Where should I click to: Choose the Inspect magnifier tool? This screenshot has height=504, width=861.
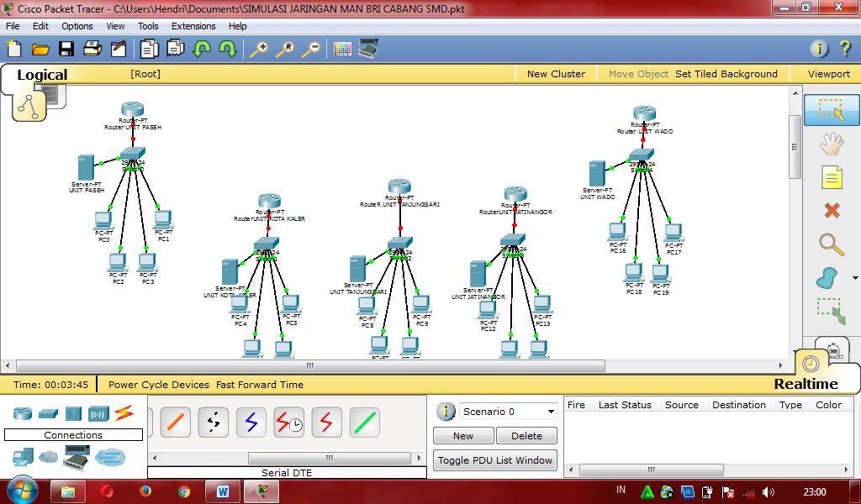[832, 244]
